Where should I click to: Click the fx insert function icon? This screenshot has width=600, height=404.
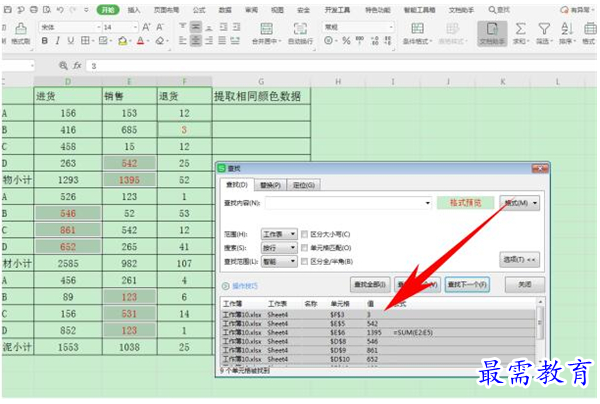[77, 66]
